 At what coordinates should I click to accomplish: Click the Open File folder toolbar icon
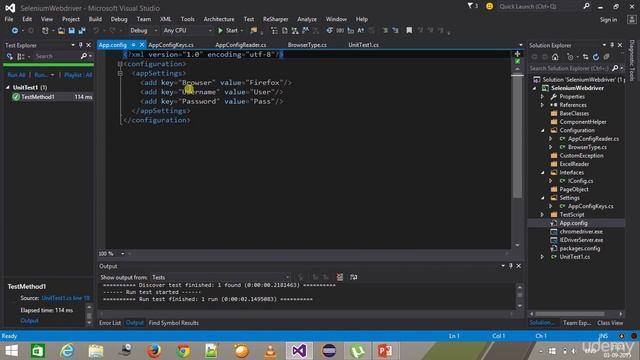pos(61,31)
